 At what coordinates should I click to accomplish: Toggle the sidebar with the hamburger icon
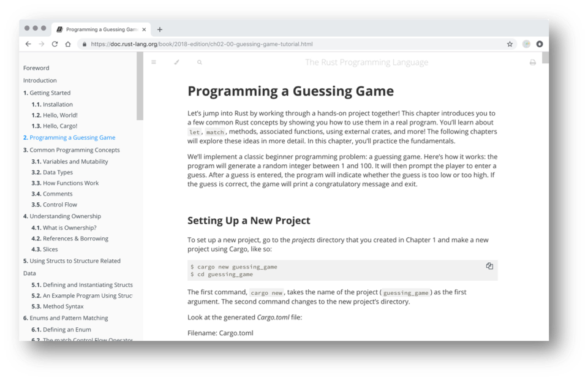(154, 63)
